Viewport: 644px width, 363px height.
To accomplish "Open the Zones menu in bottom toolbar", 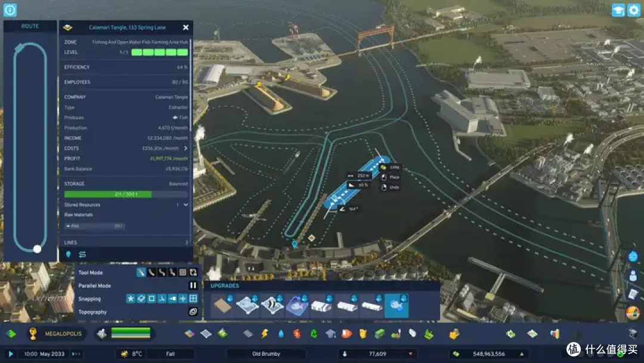I will pos(190,333).
